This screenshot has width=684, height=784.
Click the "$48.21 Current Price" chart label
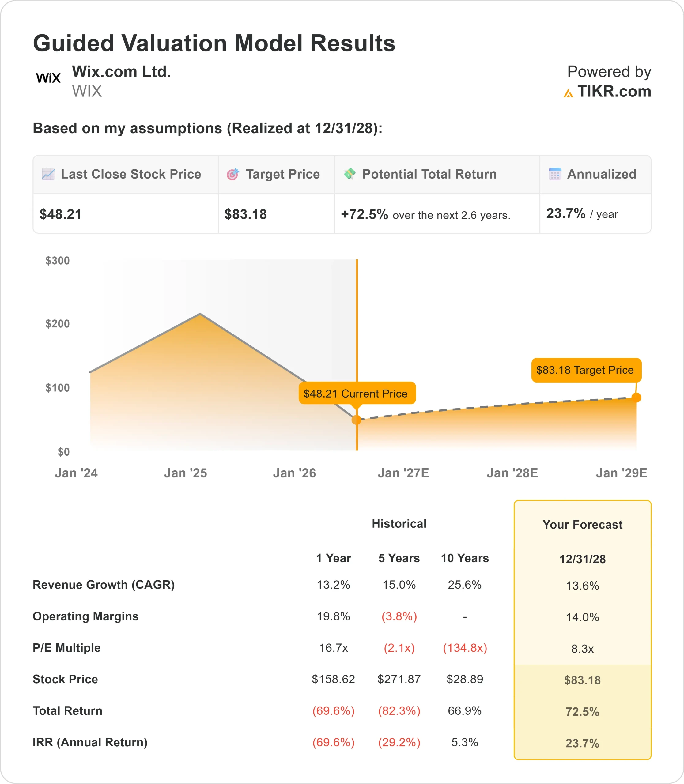click(x=357, y=393)
